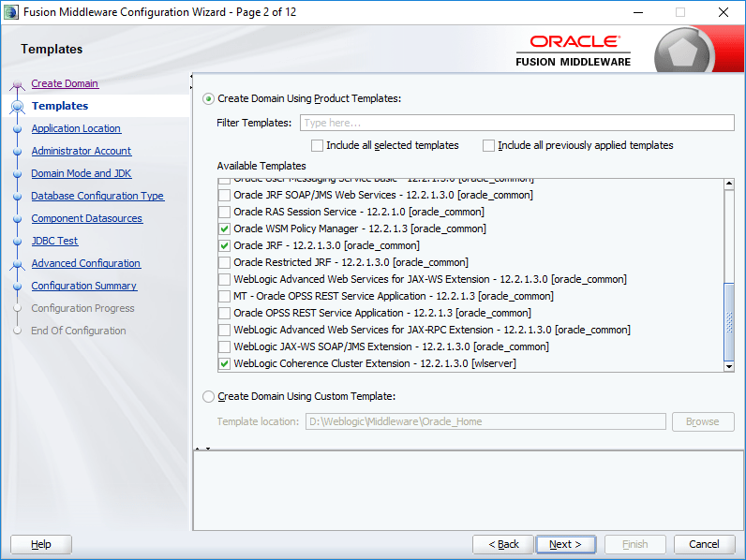This screenshot has width=746, height=560.
Task: Check Oracle RAS Session Service template
Action: pos(225,212)
